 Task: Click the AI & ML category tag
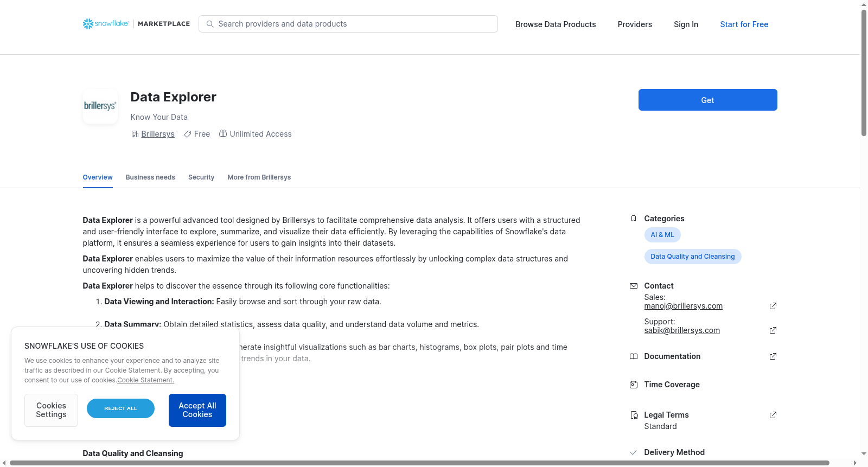click(x=662, y=235)
